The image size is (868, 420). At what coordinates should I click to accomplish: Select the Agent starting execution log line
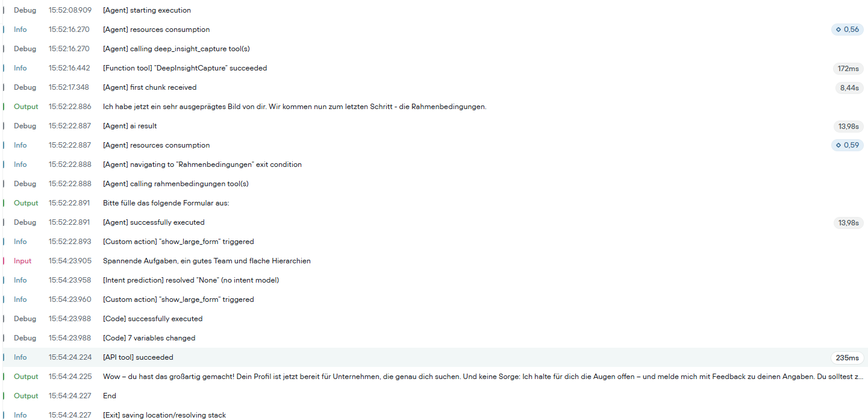[435, 10]
